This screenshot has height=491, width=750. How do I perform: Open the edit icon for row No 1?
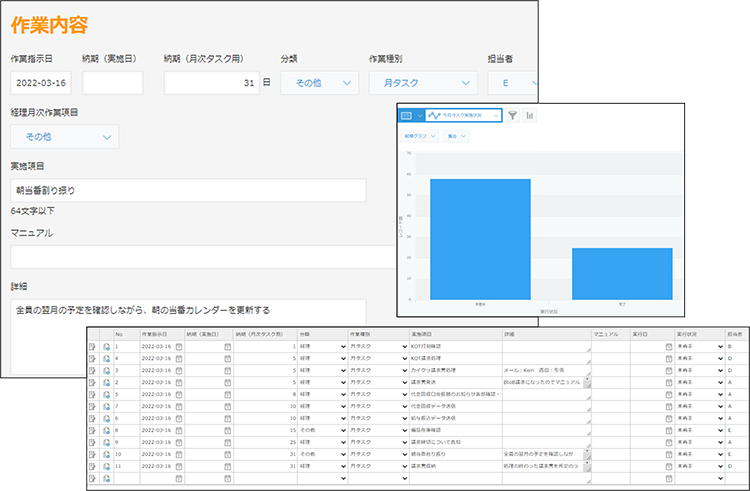coord(93,346)
